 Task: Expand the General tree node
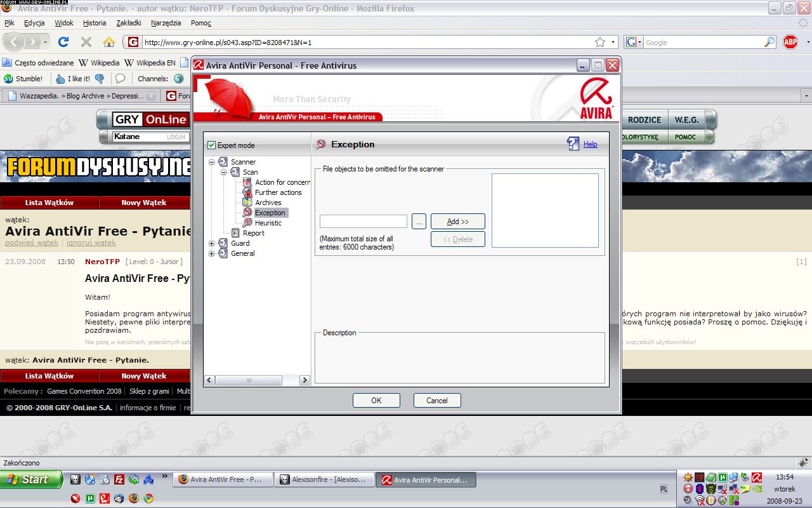[212, 253]
